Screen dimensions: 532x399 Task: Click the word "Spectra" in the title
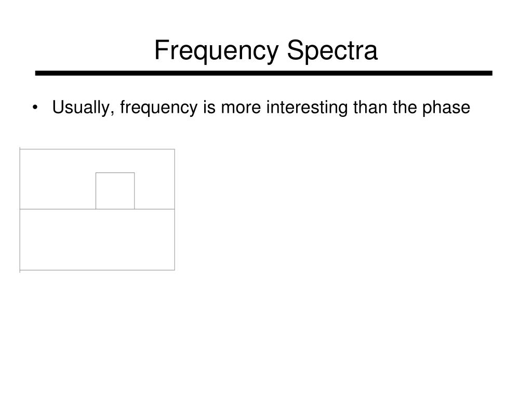[x=332, y=50]
